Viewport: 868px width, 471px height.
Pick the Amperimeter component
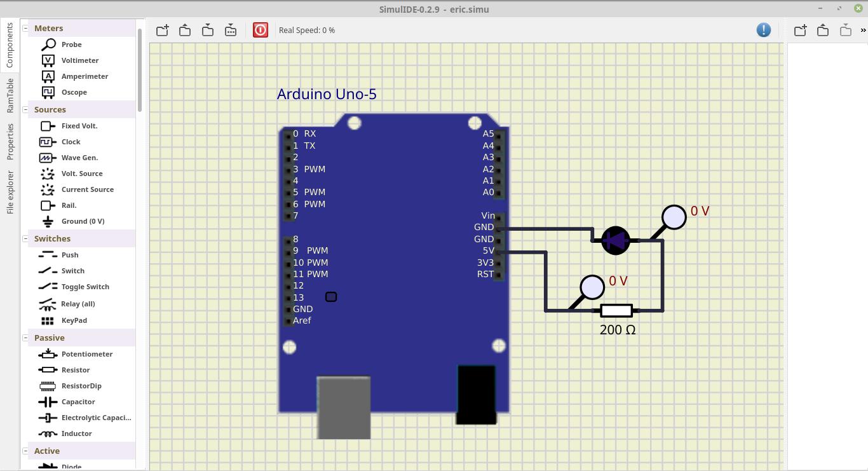click(85, 76)
